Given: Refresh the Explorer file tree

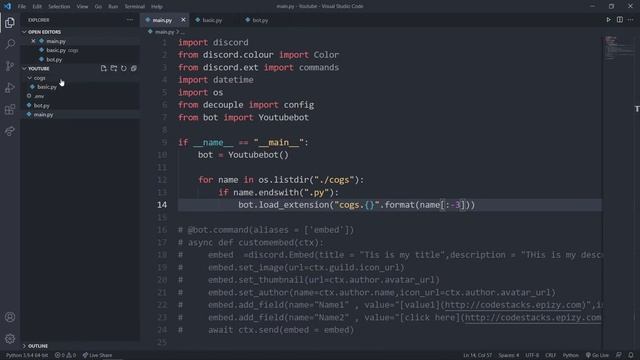Looking at the screenshot, I should (124, 68).
